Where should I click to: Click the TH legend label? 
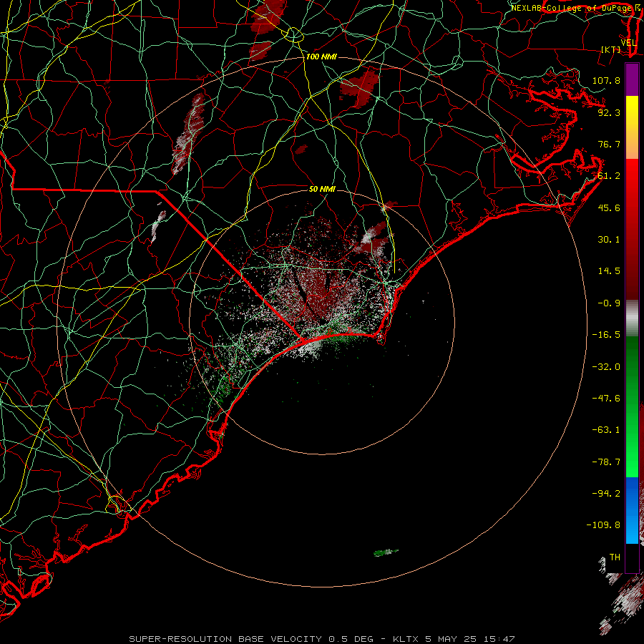click(x=615, y=557)
